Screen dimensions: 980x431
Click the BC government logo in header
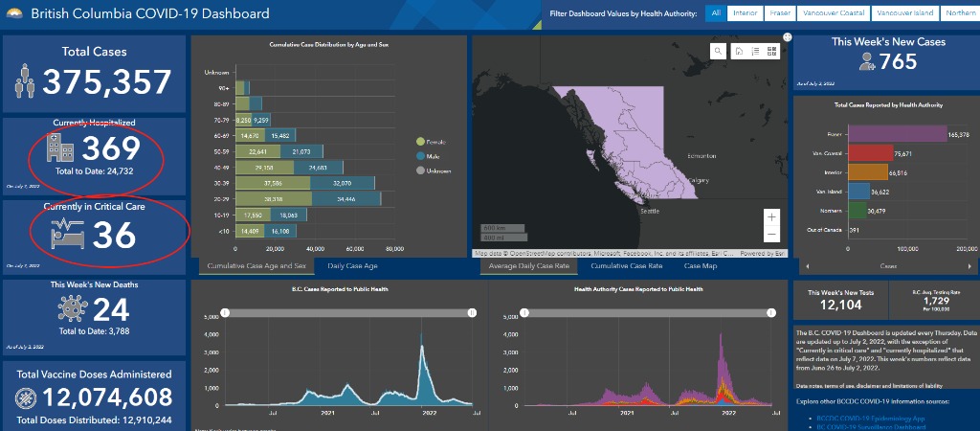pyautogui.click(x=13, y=14)
